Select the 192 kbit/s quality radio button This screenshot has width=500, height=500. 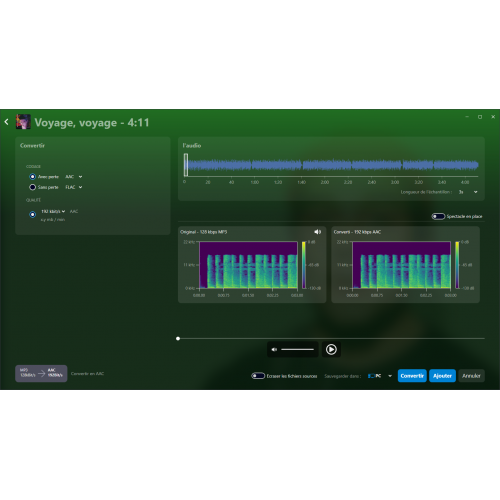[33, 214]
